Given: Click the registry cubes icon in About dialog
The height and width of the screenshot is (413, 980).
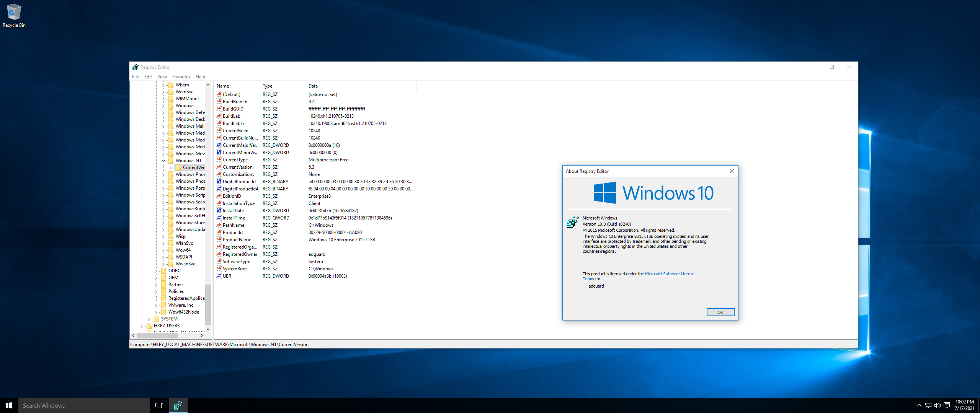Looking at the screenshot, I should (573, 222).
